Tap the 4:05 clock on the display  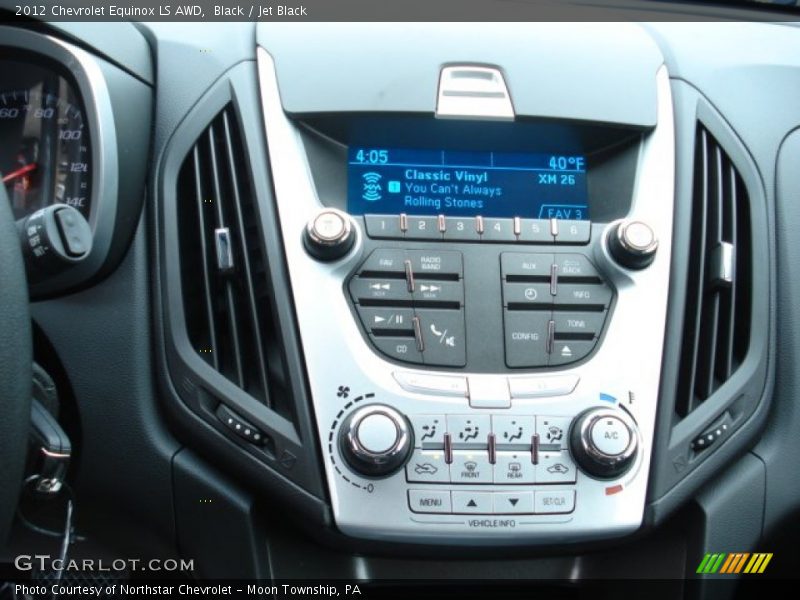[x=371, y=156]
